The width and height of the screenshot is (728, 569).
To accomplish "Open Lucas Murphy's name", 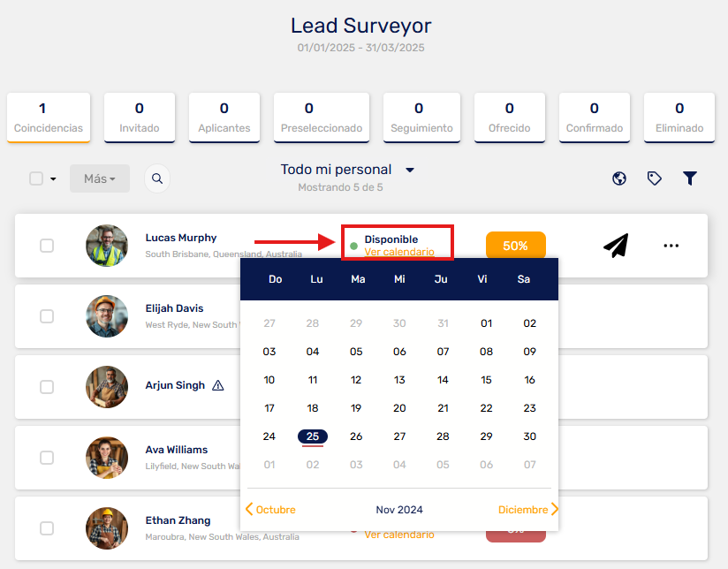I will coord(181,238).
